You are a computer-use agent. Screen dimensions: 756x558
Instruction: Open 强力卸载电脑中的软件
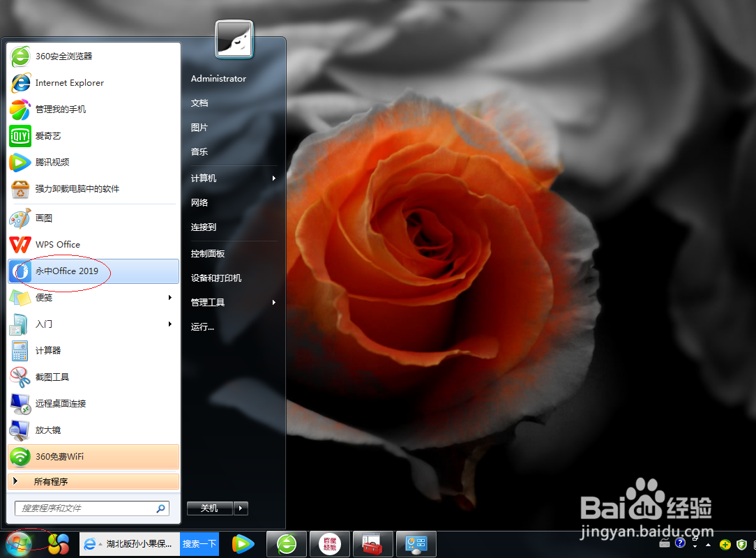93,189
